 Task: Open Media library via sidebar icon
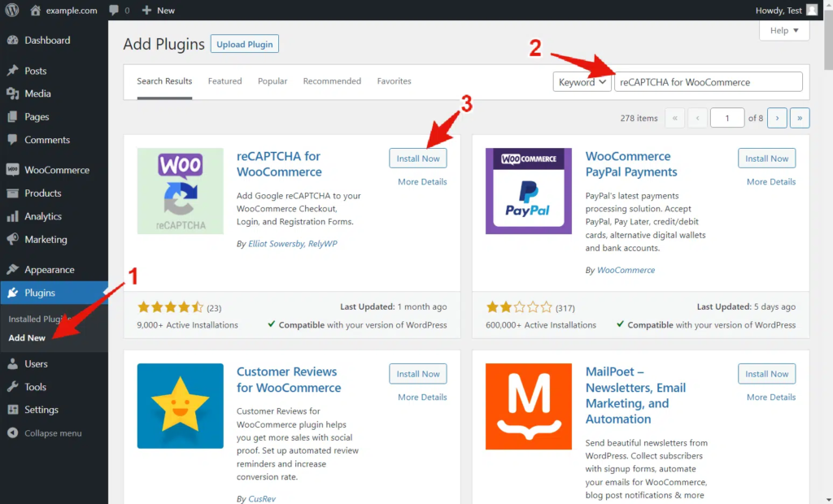pos(12,93)
